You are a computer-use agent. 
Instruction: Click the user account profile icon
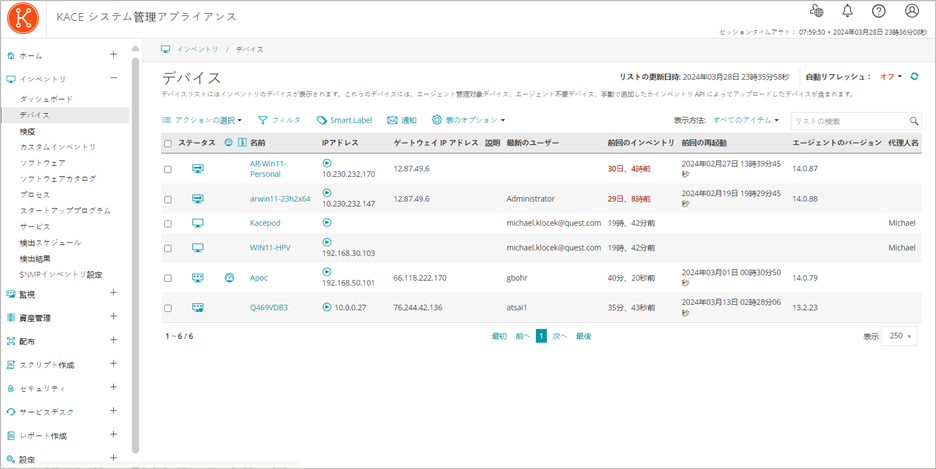point(911,11)
